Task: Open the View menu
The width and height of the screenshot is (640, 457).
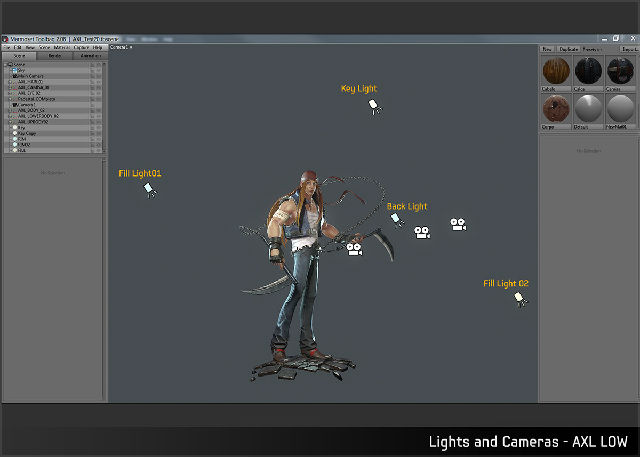Action: tap(30, 47)
